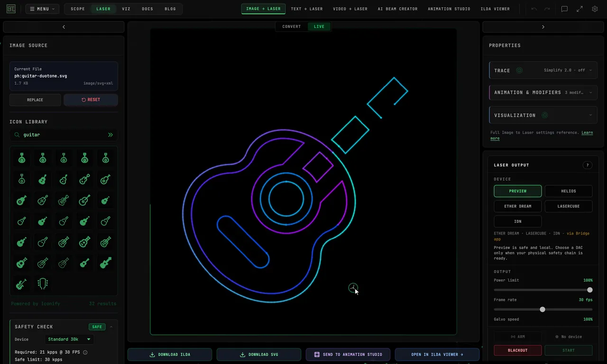The width and height of the screenshot is (607, 364).
Task: Open the ANIMATION STUDIO tab
Action: coord(449,9)
